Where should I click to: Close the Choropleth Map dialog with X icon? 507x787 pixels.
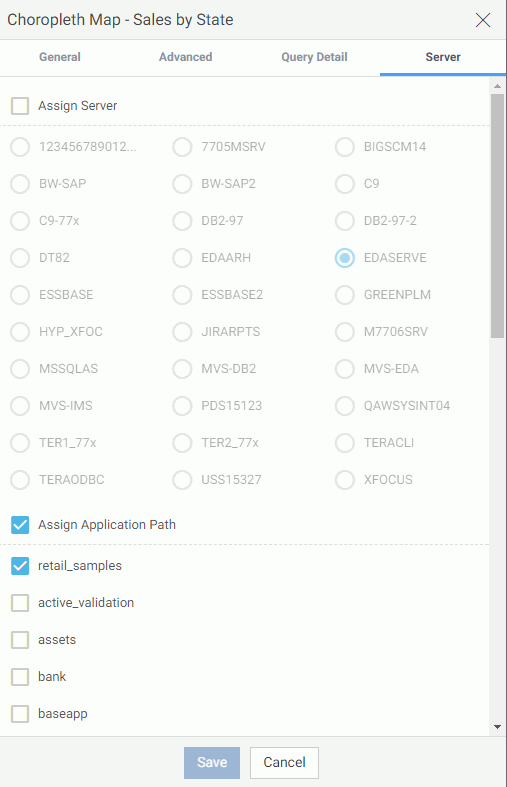[x=482, y=20]
